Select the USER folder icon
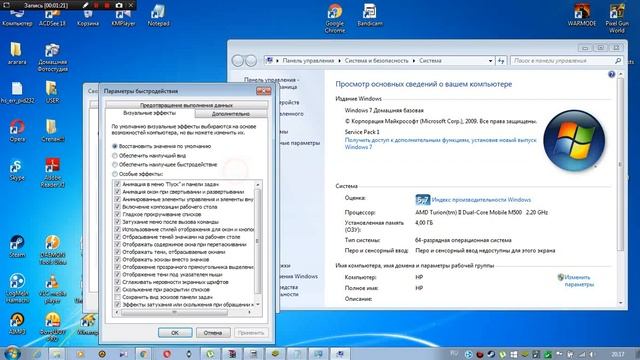The height and width of the screenshot is (360, 640). 52,92
